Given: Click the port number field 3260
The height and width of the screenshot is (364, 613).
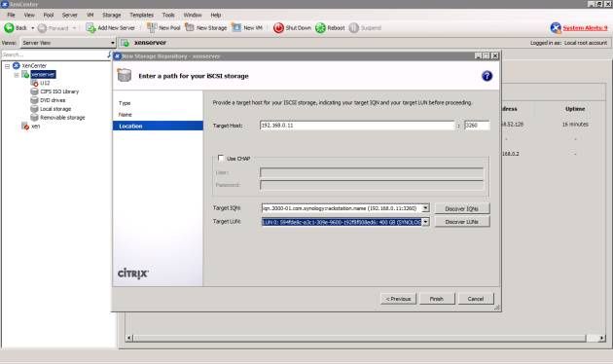Looking at the screenshot, I should tap(477, 126).
